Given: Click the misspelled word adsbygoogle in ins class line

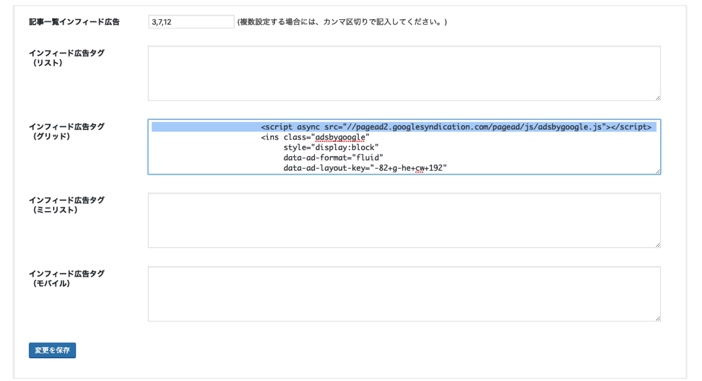Looking at the screenshot, I should point(340,137).
